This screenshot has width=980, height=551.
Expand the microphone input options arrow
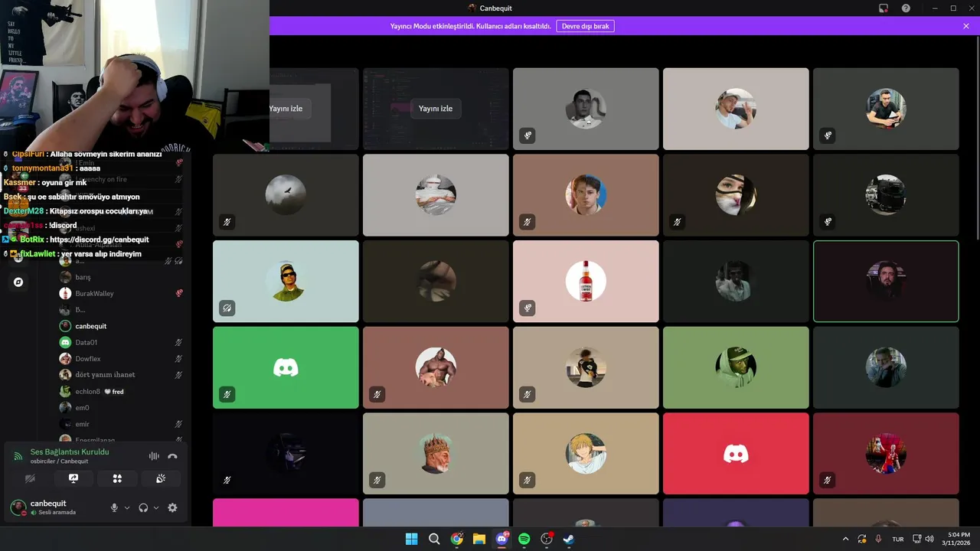127,507
